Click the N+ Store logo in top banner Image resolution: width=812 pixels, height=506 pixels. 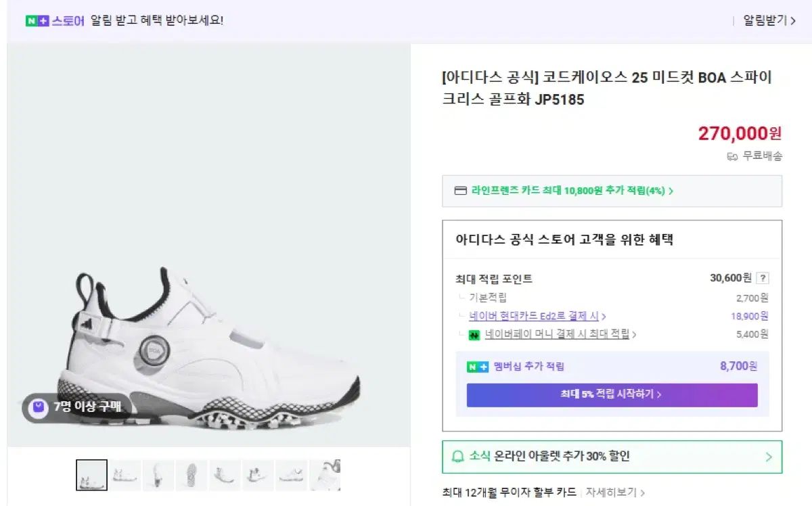[55, 20]
